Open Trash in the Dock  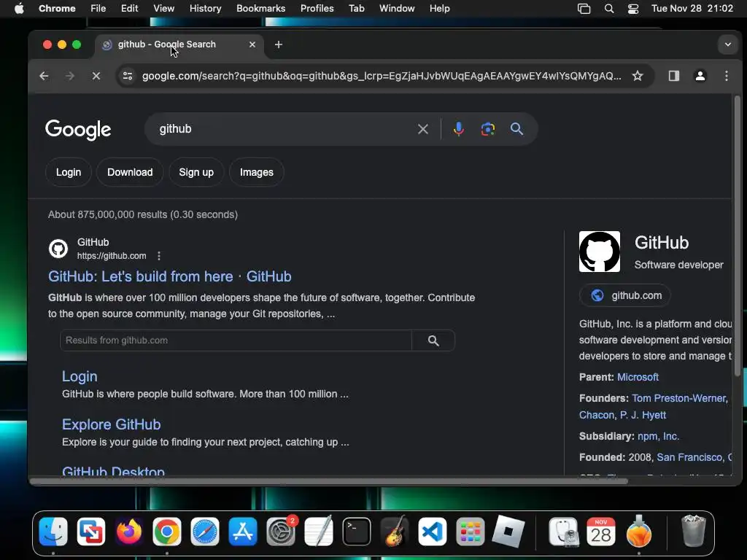pyautogui.click(x=694, y=532)
